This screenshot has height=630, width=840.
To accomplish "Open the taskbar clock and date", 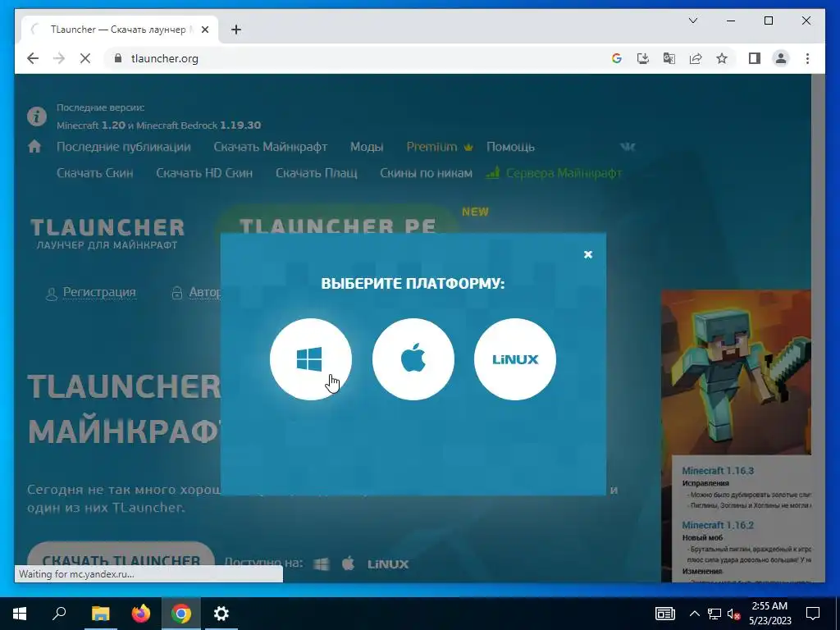I will [x=769, y=614].
